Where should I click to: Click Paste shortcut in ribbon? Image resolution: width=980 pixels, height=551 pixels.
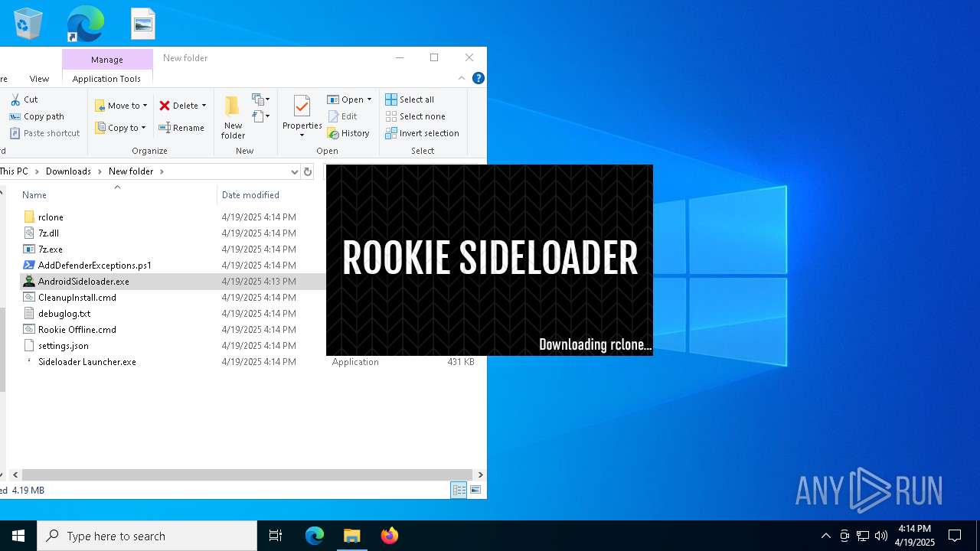pos(44,133)
